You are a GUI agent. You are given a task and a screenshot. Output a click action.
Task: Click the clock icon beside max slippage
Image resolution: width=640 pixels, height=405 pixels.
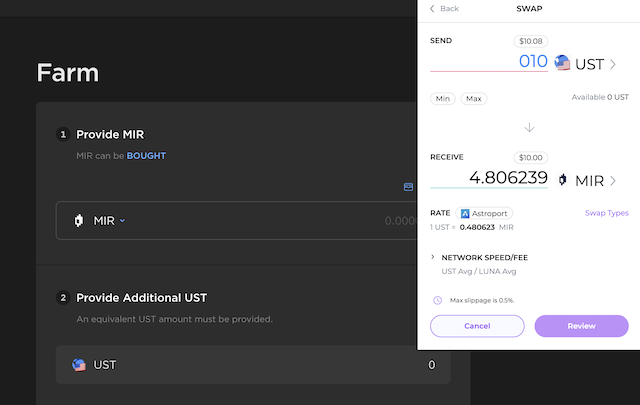(437, 300)
